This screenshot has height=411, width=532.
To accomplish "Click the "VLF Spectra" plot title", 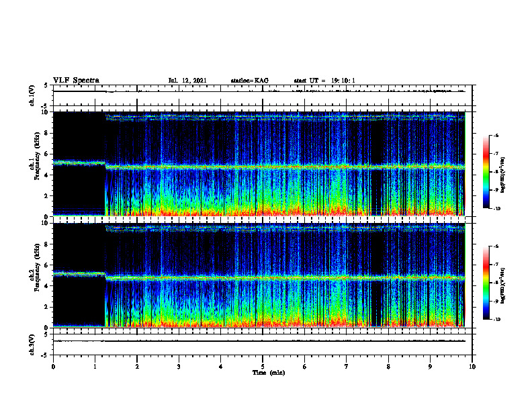I will coord(76,81).
